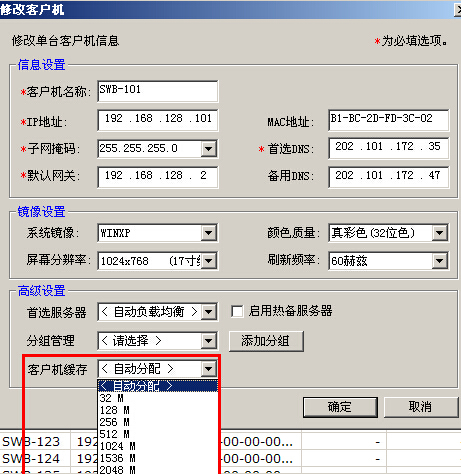Select 512 M cache option

click(x=158, y=434)
